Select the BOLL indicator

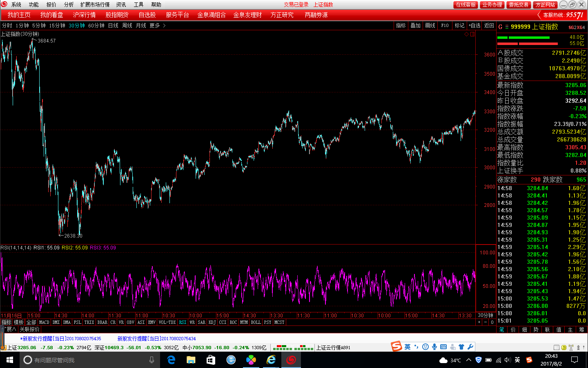pos(256,322)
